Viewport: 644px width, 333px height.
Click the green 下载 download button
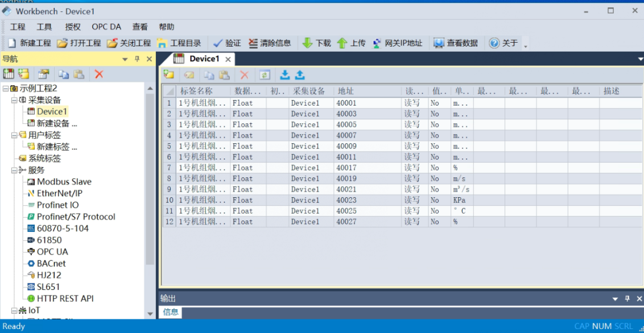click(x=316, y=43)
